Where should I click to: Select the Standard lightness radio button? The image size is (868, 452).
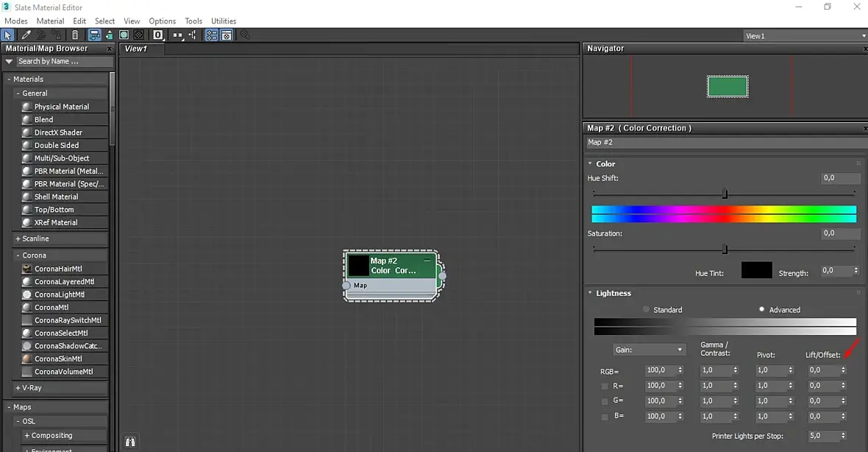coord(647,310)
